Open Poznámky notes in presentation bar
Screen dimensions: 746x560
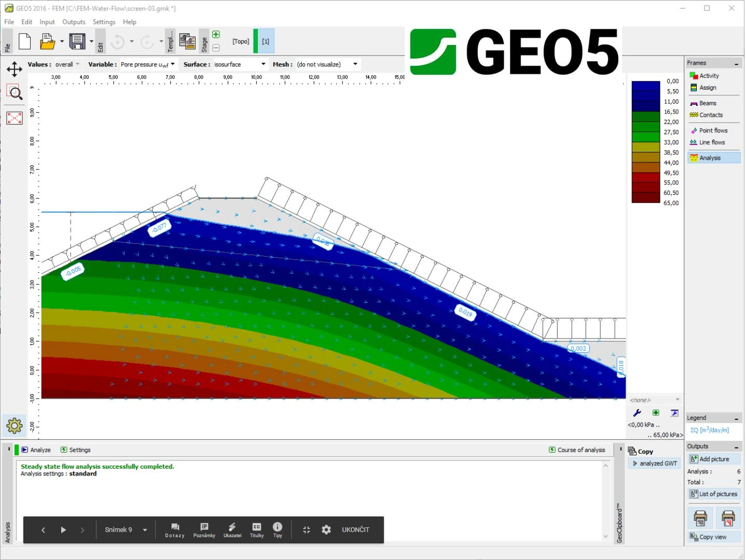coord(204,530)
